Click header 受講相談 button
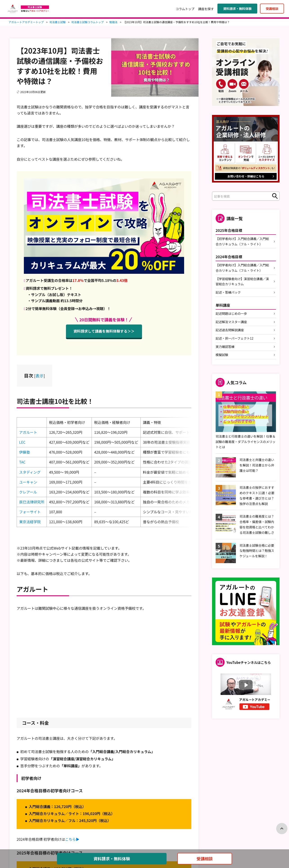Screen dimensions: 289x868 [x=272, y=9]
